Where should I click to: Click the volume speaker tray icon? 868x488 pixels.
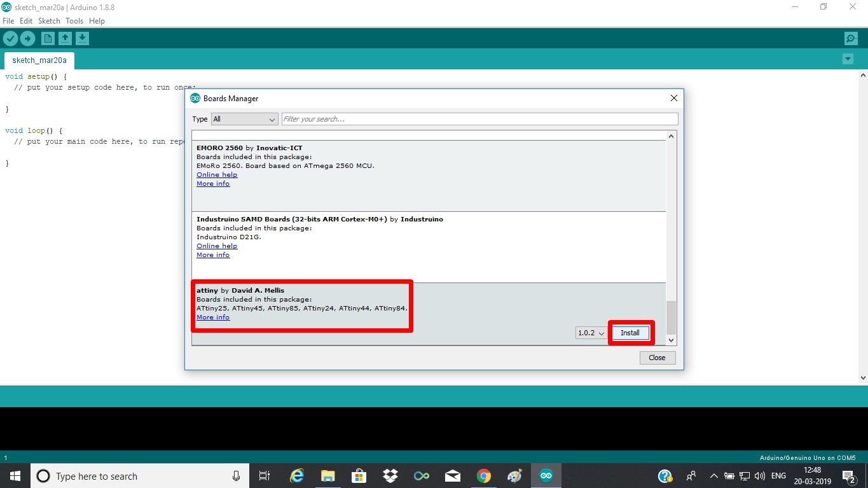point(759,476)
